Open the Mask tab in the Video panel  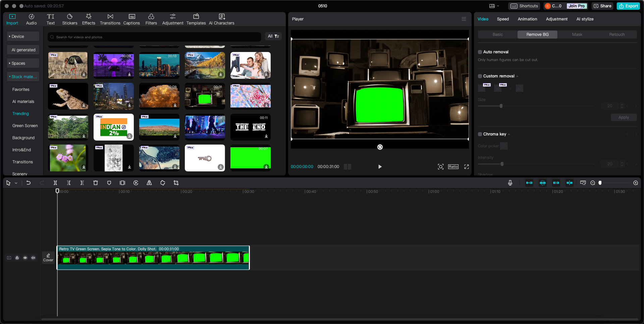tap(577, 34)
